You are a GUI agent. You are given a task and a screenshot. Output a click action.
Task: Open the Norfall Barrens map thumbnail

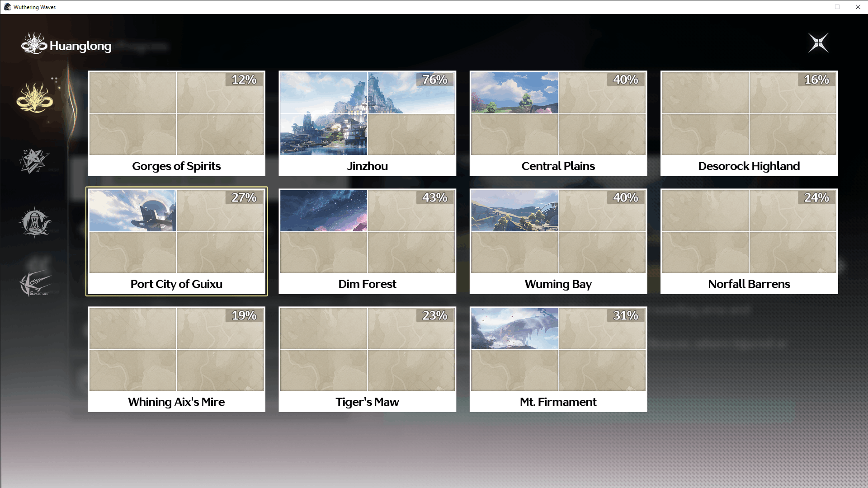point(749,231)
